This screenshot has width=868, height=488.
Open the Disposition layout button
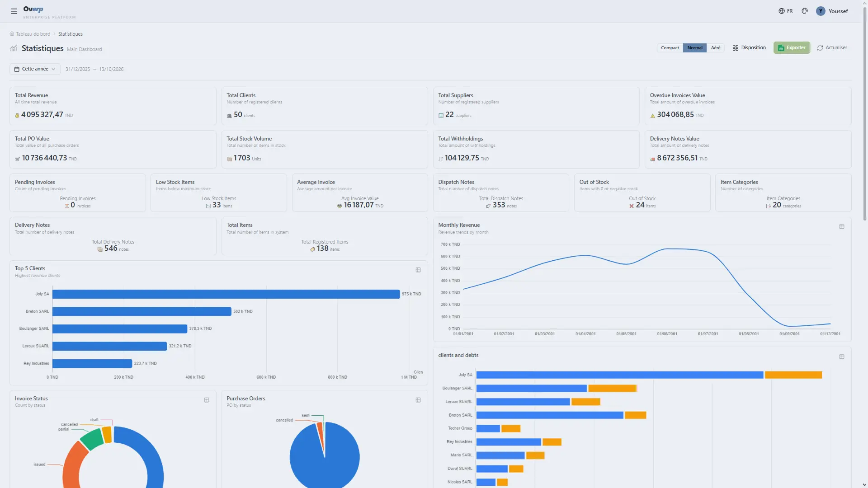749,48
